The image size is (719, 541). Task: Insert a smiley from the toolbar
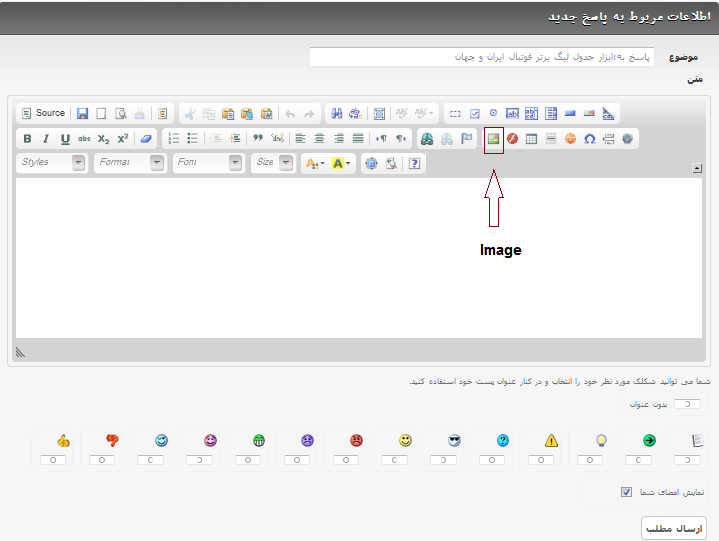click(x=570, y=139)
